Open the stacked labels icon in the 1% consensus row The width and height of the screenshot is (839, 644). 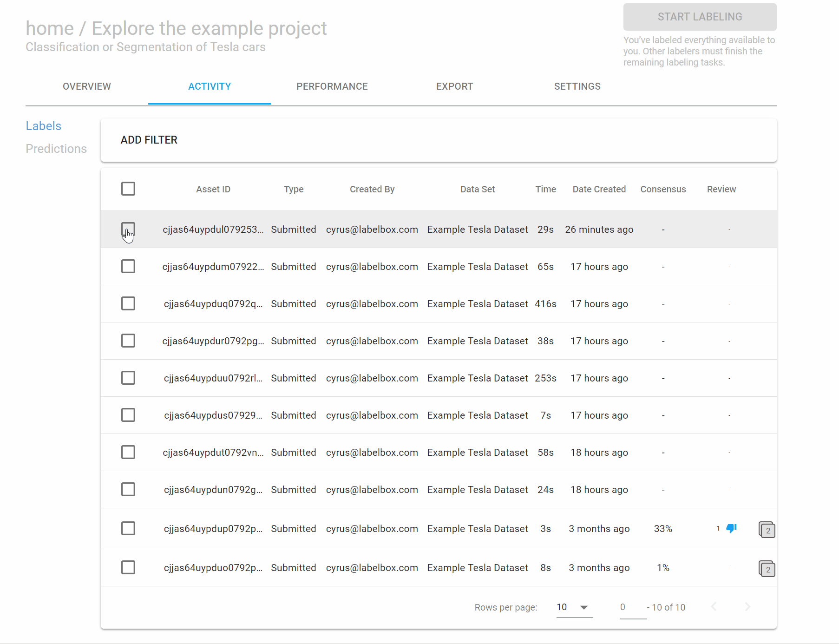(767, 568)
